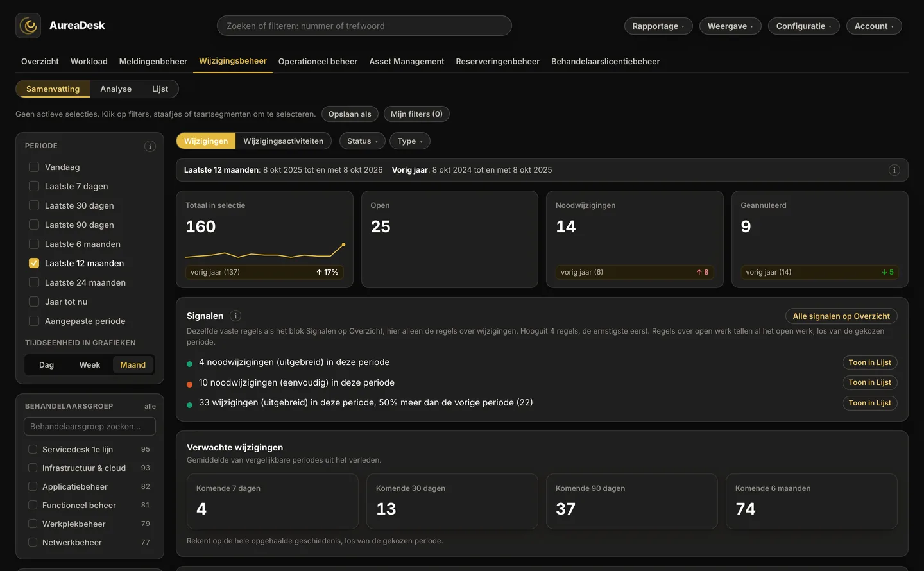Select the Wijzigingsactiviteiten tab

point(284,141)
